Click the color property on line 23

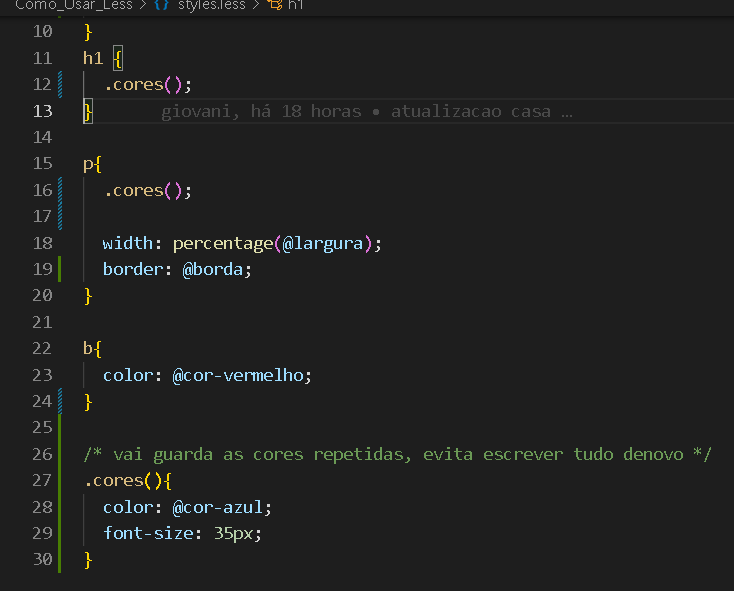tap(128, 375)
